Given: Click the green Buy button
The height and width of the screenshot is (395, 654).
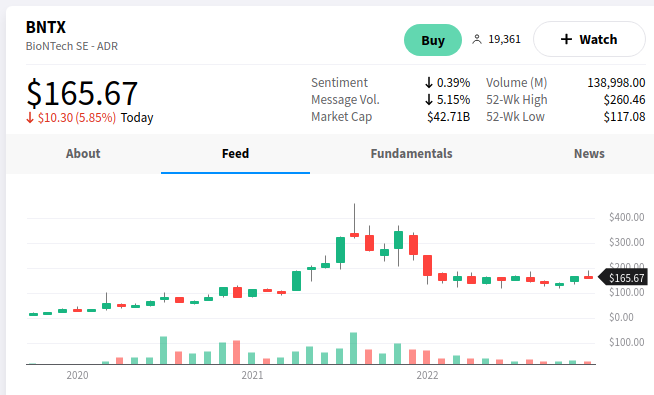Looking at the screenshot, I should point(433,40).
